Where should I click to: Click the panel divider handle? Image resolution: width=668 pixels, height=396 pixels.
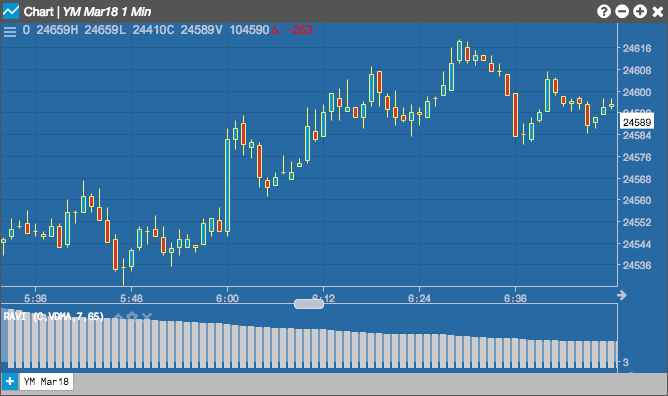(309, 304)
